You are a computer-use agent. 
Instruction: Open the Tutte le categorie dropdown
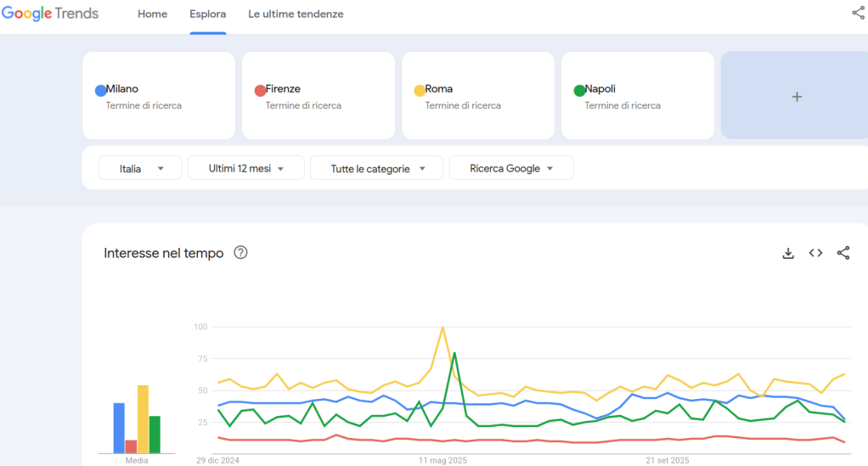[x=376, y=168]
